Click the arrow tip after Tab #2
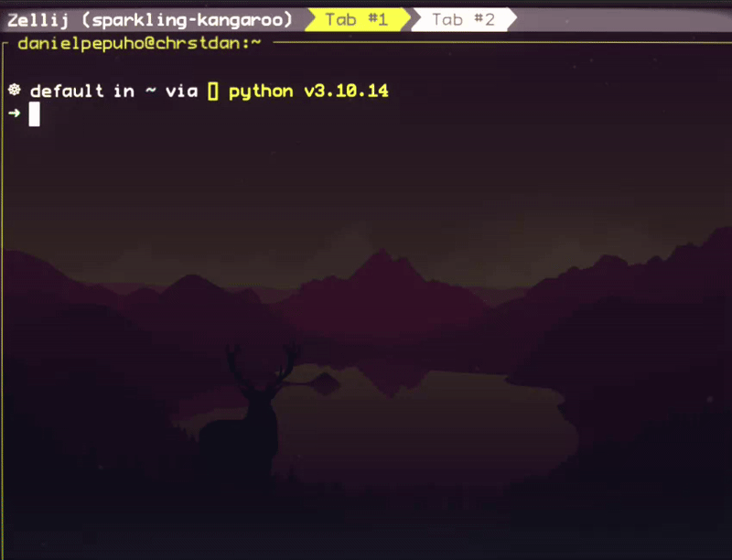The width and height of the screenshot is (732, 560). click(512, 18)
